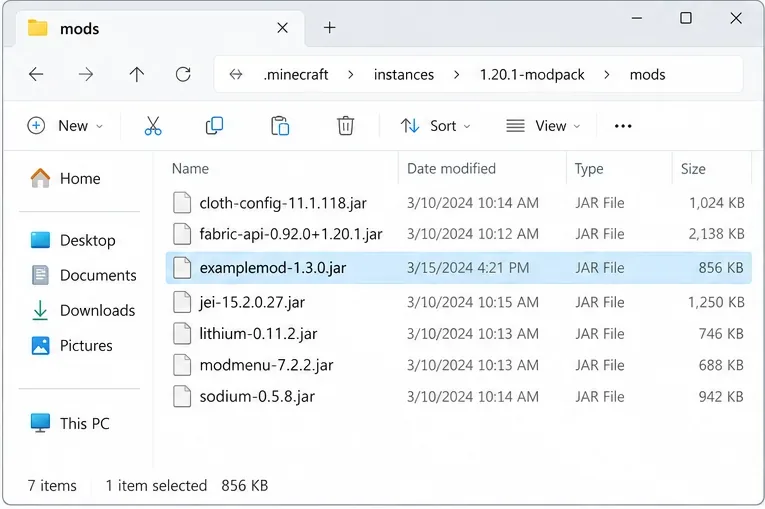Click the 3/15/2024 4:21 PM date cell
The height and width of the screenshot is (509, 765).
coord(468,268)
